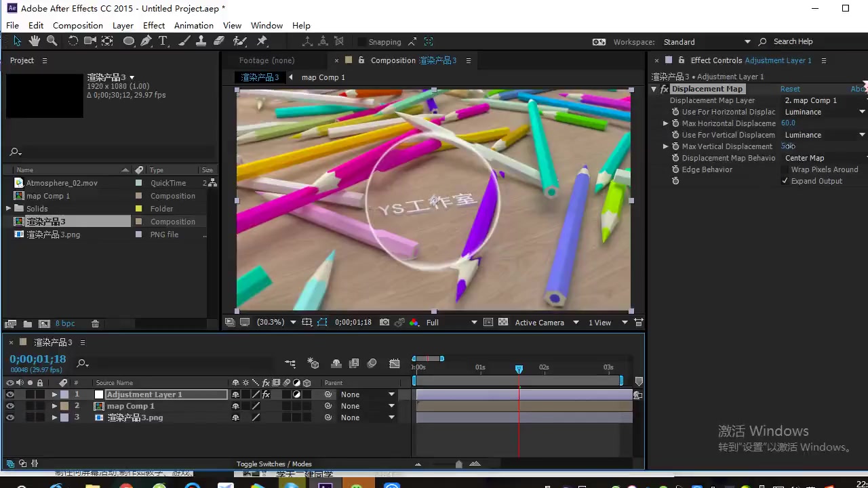
Task: Click Reset for Displacement Map effect
Action: (x=790, y=89)
